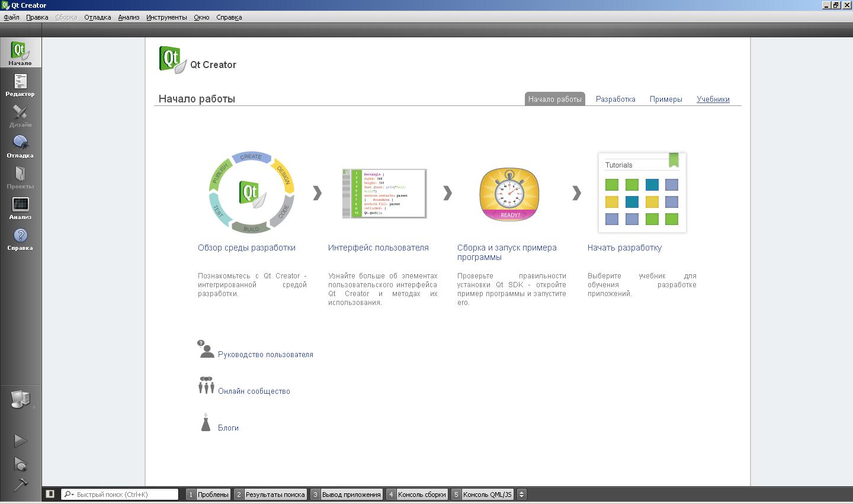Screen dimensions: 853x504
Task: Switch to the Дизайн mode
Action: pyautogui.click(x=20, y=115)
